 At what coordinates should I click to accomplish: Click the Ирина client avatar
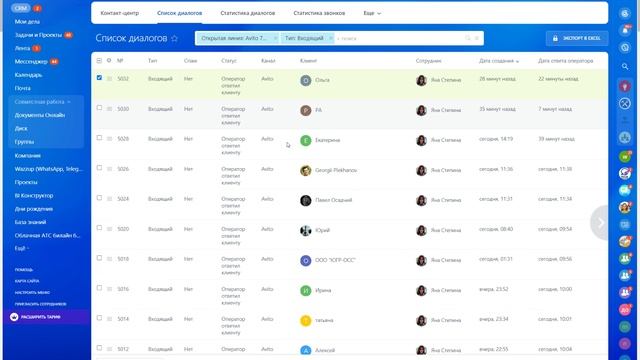pyautogui.click(x=306, y=291)
